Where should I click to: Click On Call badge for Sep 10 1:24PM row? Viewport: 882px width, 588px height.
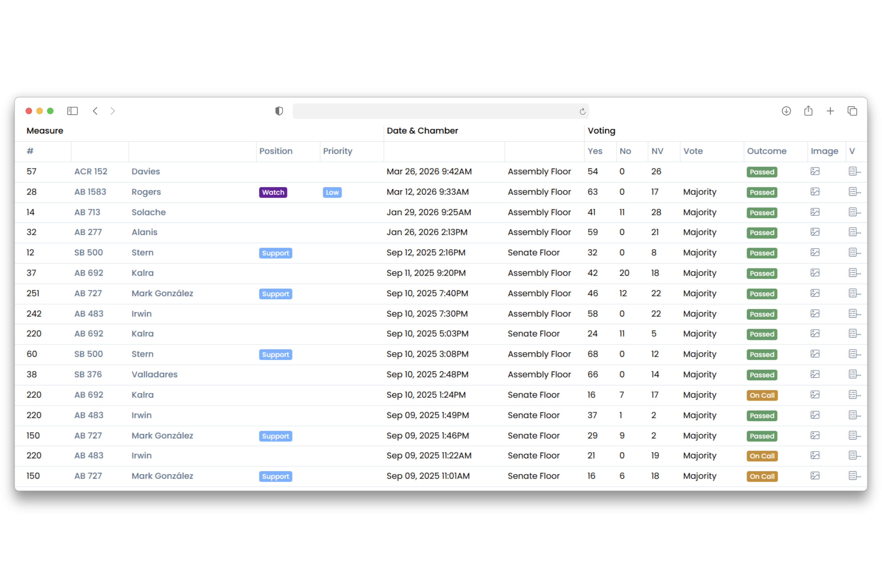(x=762, y=395)
